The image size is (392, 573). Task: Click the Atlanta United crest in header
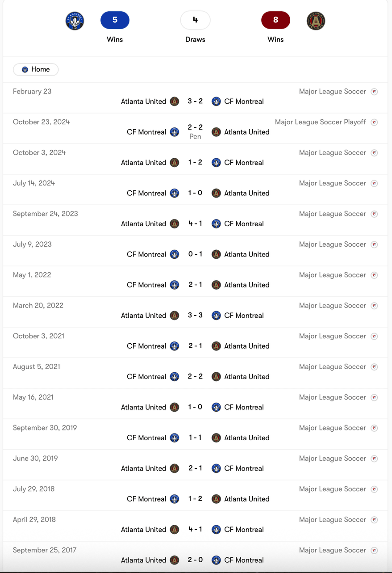316,21
